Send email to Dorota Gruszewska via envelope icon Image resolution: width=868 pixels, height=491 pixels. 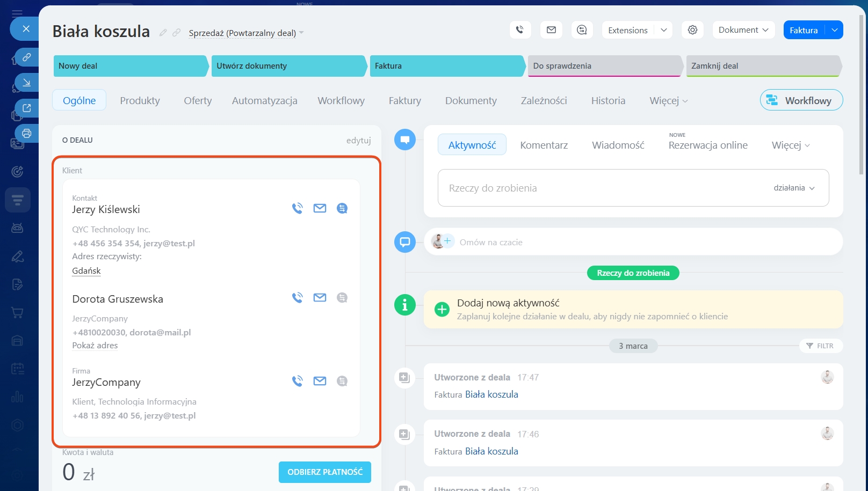coord(320,297)
